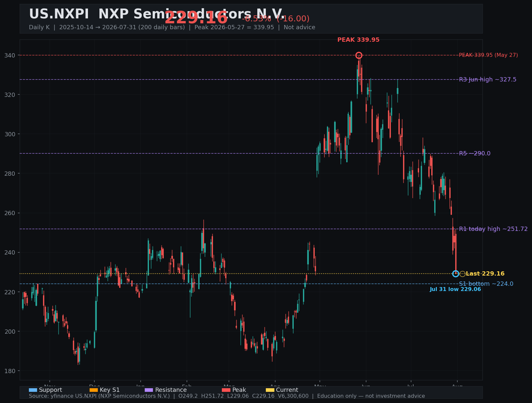
Task: Click the 280 y-axis tick label
Action: [x=10, y=173]
